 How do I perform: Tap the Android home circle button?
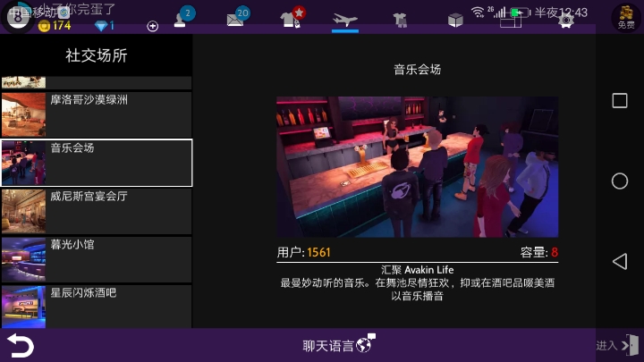(619, 181)
